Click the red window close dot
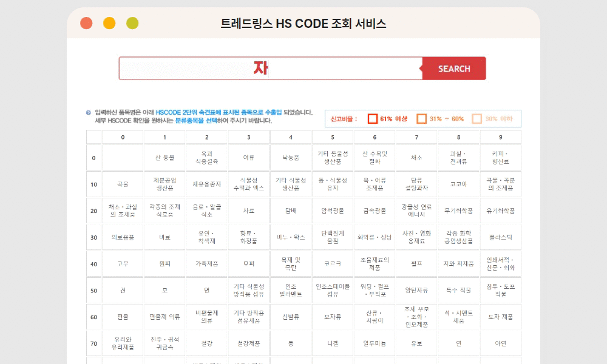The width and height of the screenshot is (607, 364). point(86,23)
